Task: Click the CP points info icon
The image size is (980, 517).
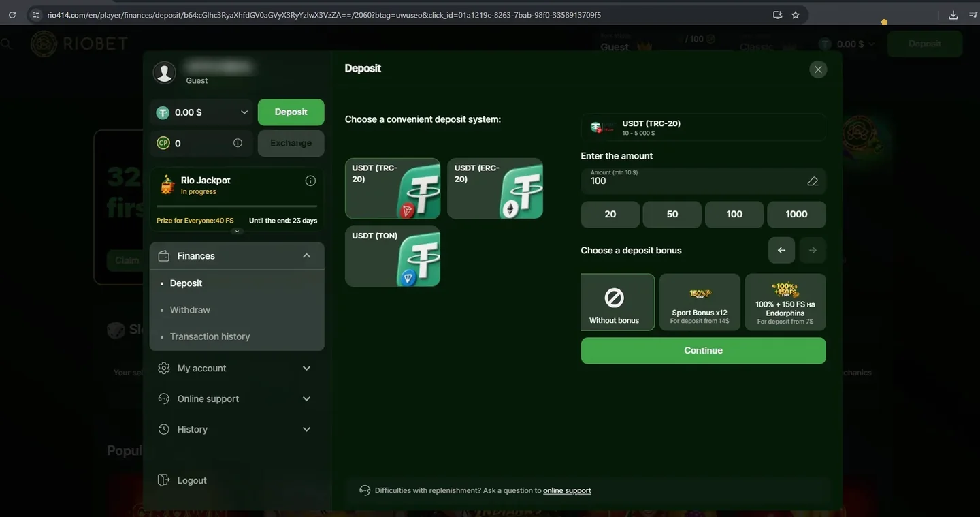Action: pos(238,143)
